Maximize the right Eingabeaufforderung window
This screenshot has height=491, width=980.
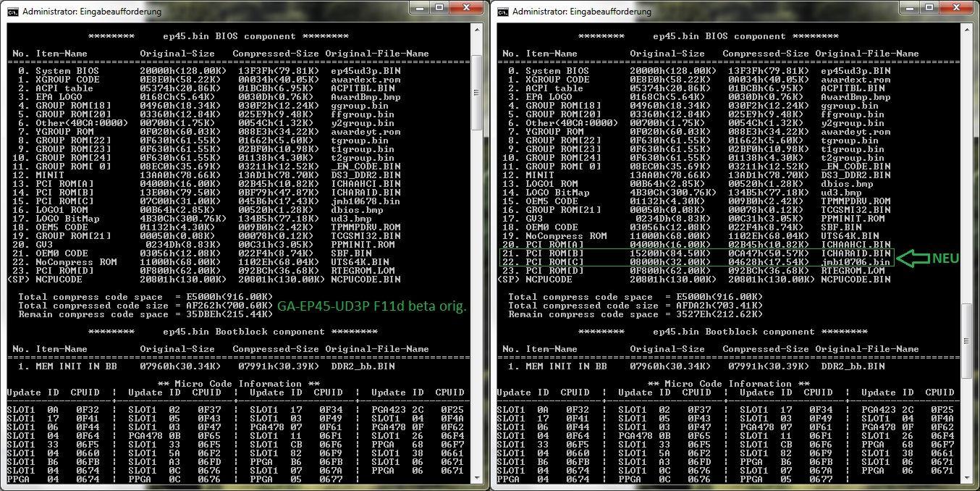click(x=930, y=8)
